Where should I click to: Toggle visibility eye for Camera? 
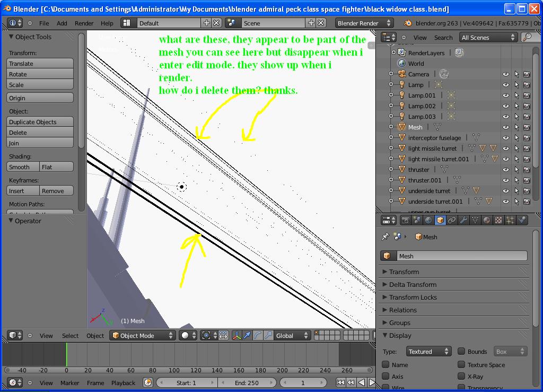tap(505, 74)
